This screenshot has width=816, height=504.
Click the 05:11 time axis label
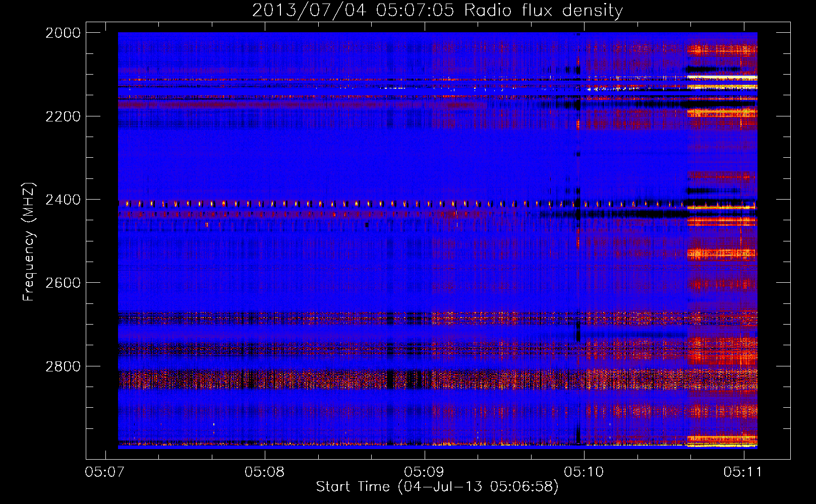click(743, 472)
